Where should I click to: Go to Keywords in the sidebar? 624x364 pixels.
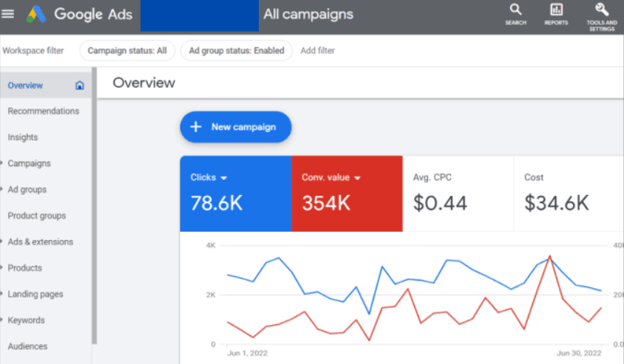(26, 320)
